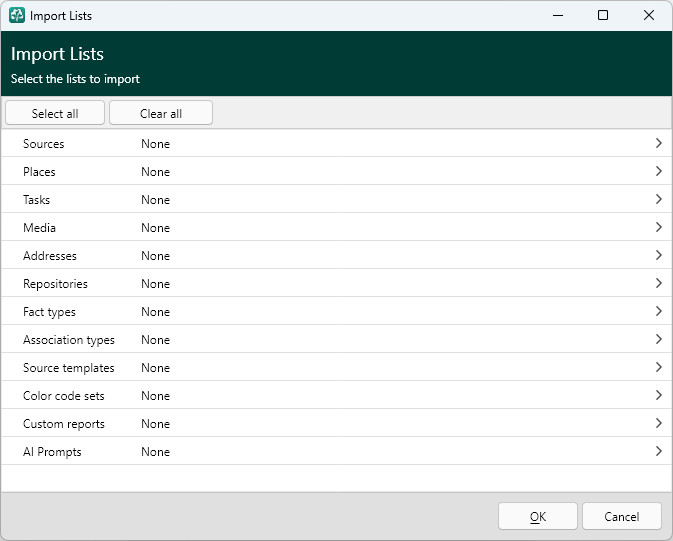Viewport: 673px width, 541px height.
Task: Select the Custom reports label
Action: (64, 424)
